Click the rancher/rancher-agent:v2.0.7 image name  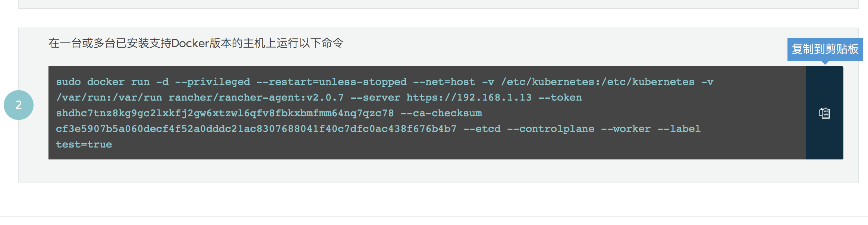click(256, 98)
